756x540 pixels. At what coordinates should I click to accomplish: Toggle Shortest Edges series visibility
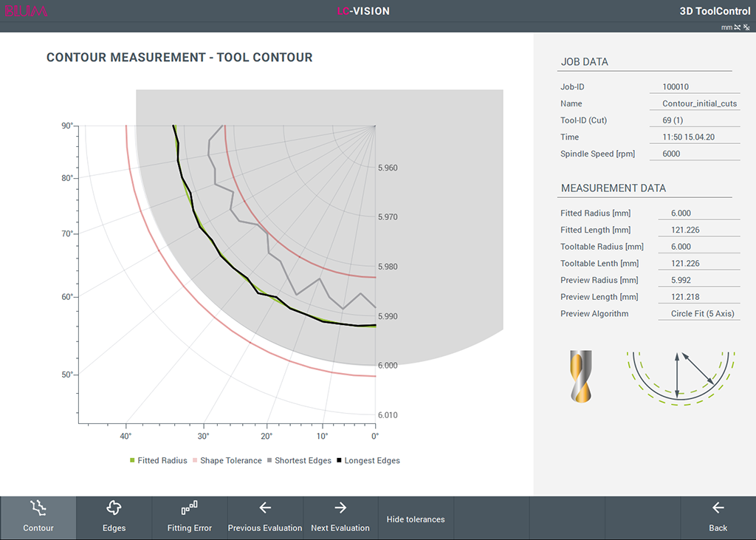(299, 460)
